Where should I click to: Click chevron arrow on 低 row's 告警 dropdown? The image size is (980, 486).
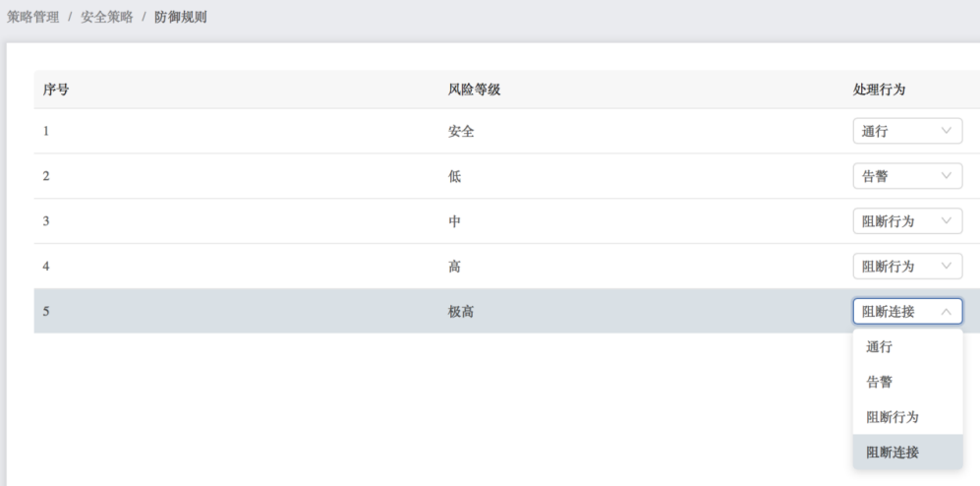[x=947, y=176]
